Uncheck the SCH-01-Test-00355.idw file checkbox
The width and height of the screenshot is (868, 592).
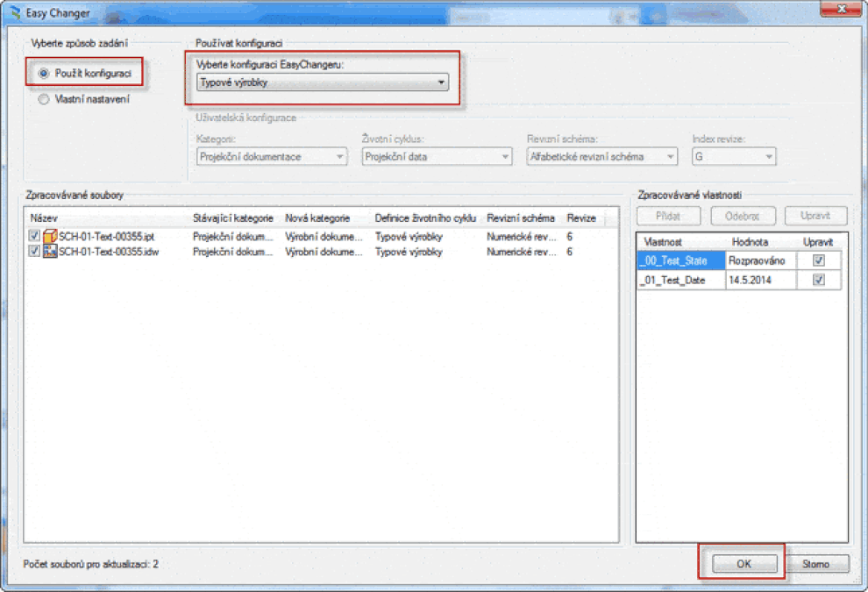(34, 251)
